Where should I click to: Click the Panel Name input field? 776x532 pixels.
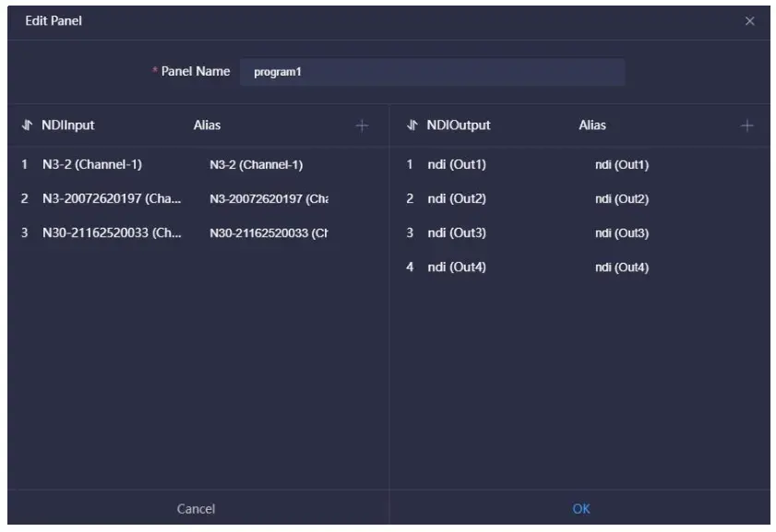click(431, 72)
